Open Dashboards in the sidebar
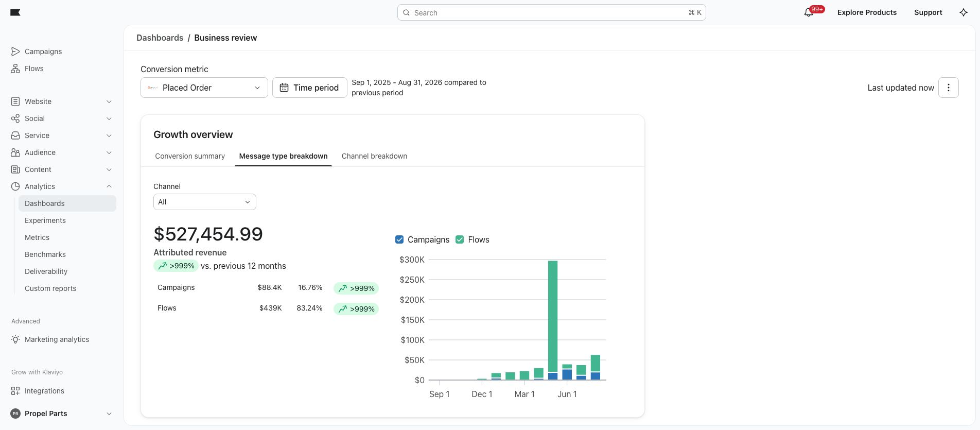Viewport: 980px width, 430px height. (67, 203)
